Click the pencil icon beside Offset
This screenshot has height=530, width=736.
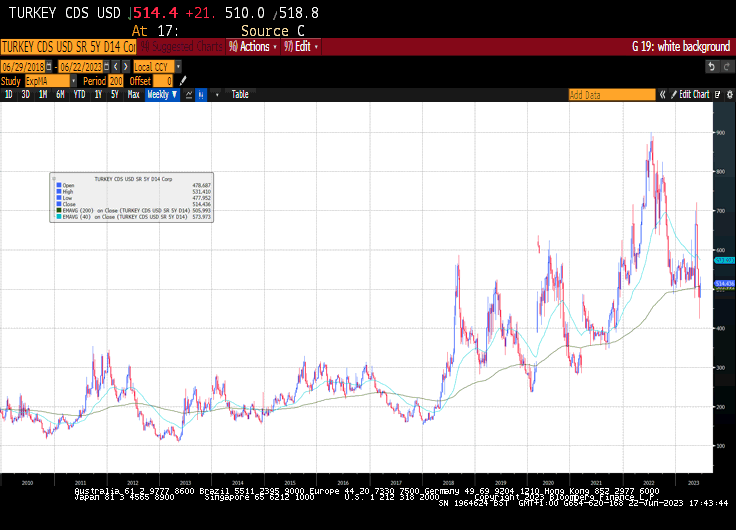182,80
